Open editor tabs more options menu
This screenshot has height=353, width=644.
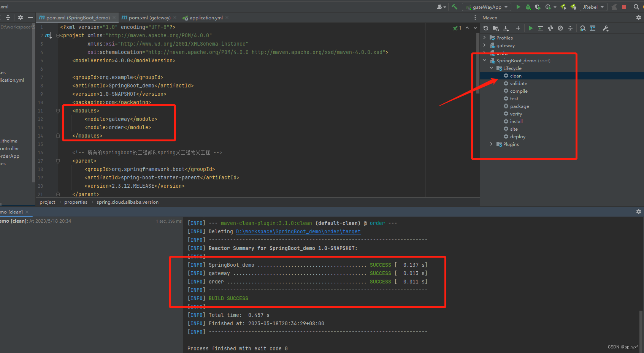point(475,17)
